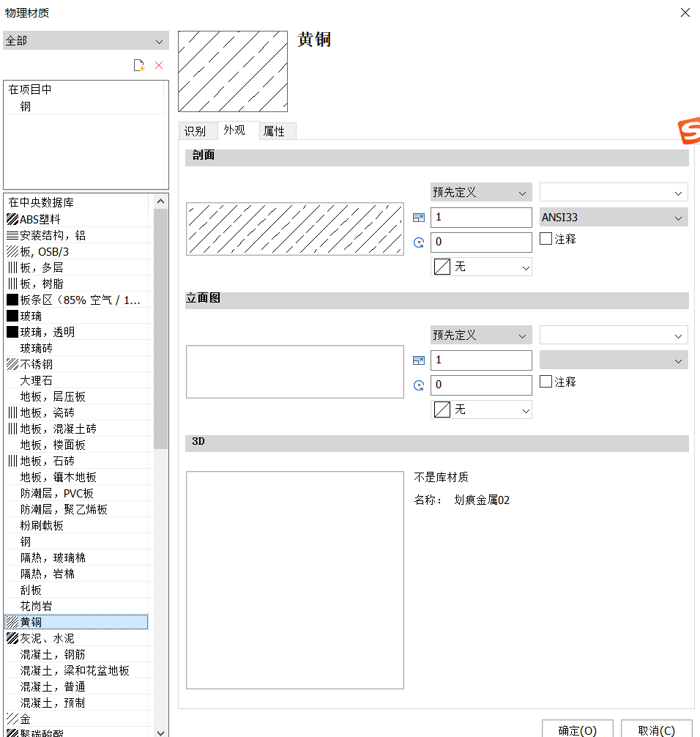The height and width of the screenshot is (737, 700).
Task: Open 无 color swatch dropdown in 剖面
Action: (x=482, y=267)
